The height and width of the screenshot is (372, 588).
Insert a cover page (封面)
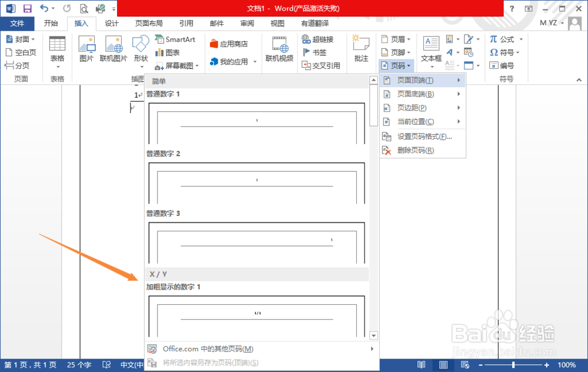[21, 39]
